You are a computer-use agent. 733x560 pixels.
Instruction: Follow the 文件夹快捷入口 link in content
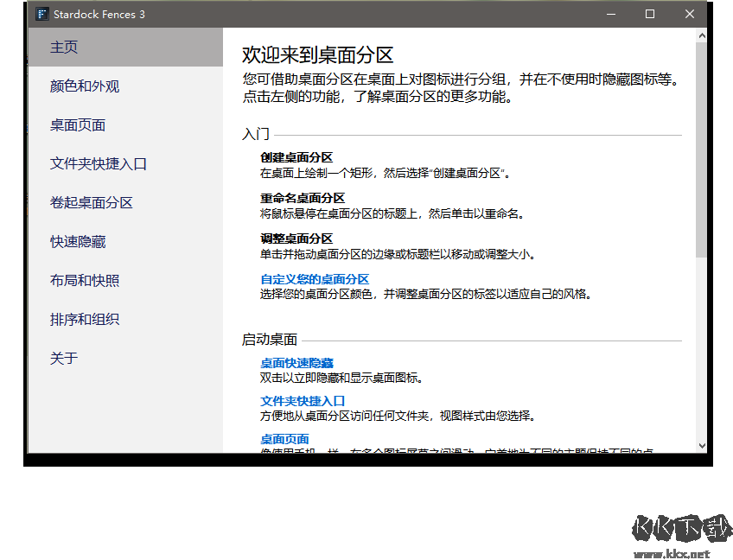point(303,401)
